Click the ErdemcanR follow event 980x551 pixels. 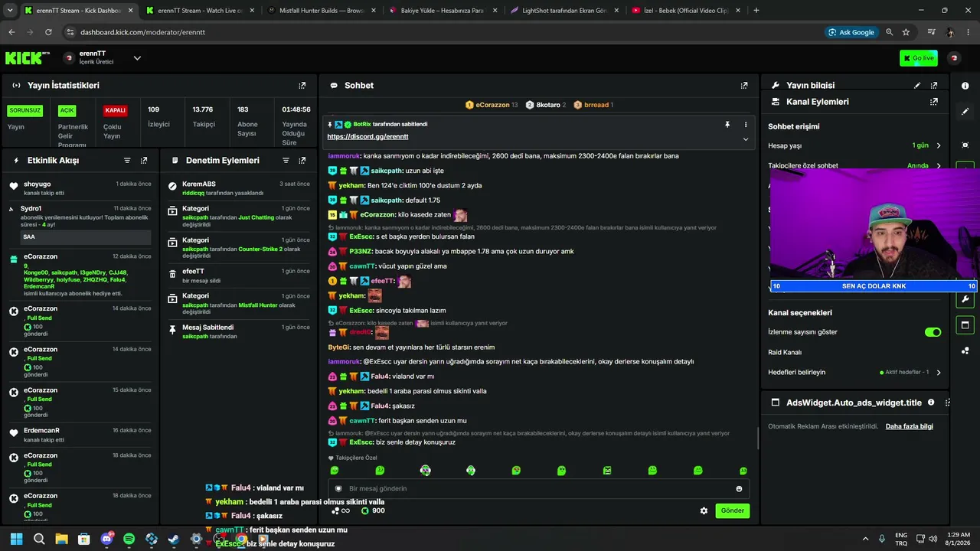tap(80, 435)
